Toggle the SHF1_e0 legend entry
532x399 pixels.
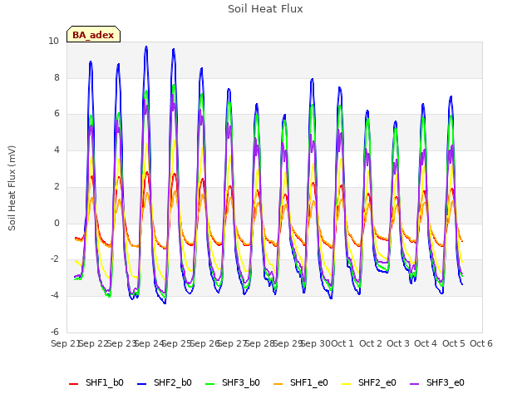tap(301, 382)
